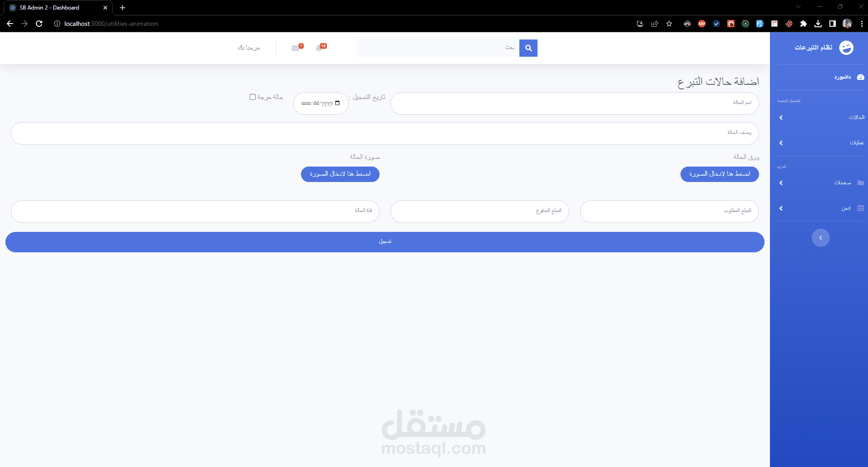Click the table icon next to ادمن
The width and height of the screenshot is (868, 467).
860,208
